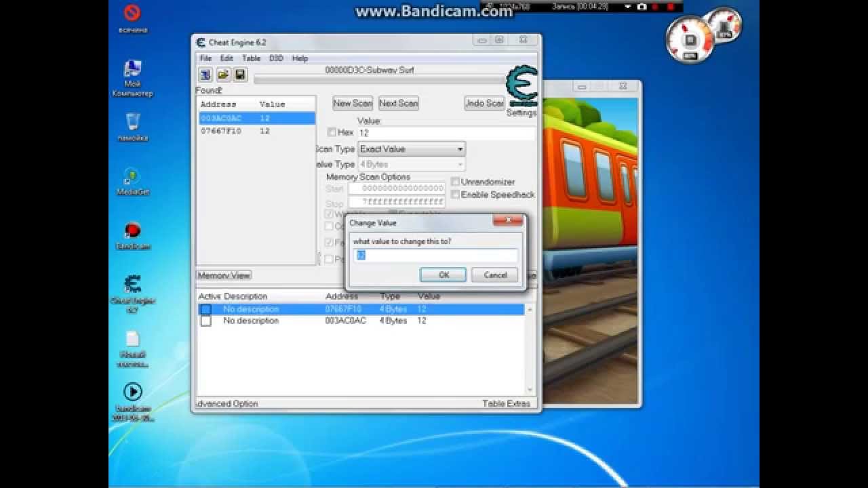This screenshot has height=488, width=868.
Task: Select found address 07667F10 in results list
Action: [x=257, y=131]
